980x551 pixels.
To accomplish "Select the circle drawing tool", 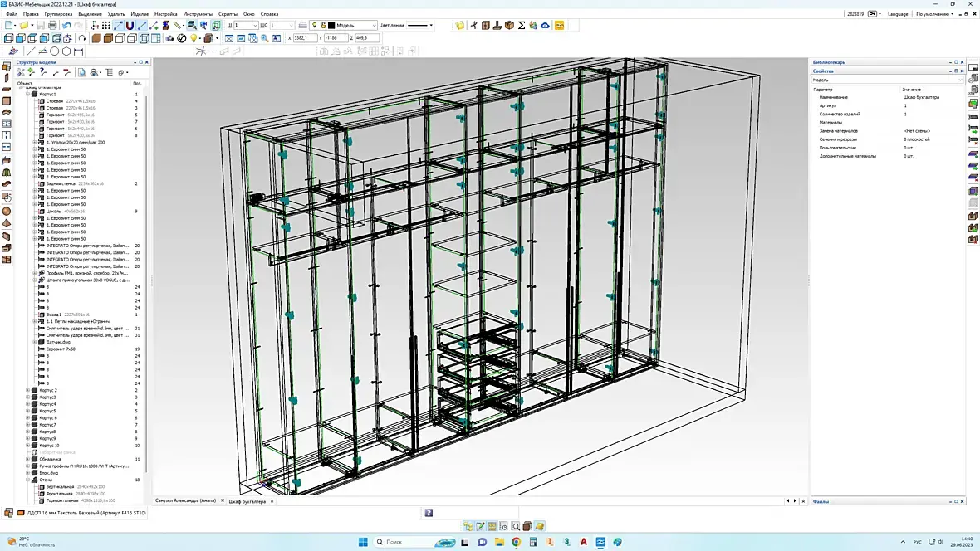I will pos(54,51).
